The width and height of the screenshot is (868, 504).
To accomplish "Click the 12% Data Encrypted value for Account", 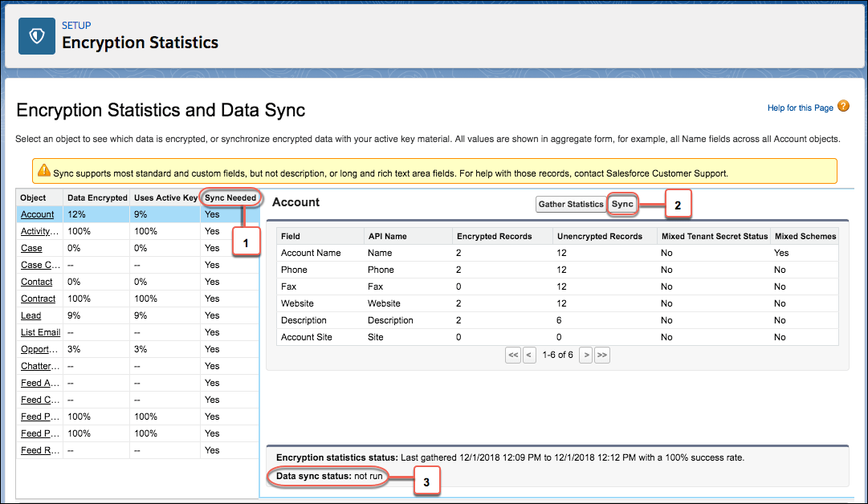I will click(x=76, y=214).
